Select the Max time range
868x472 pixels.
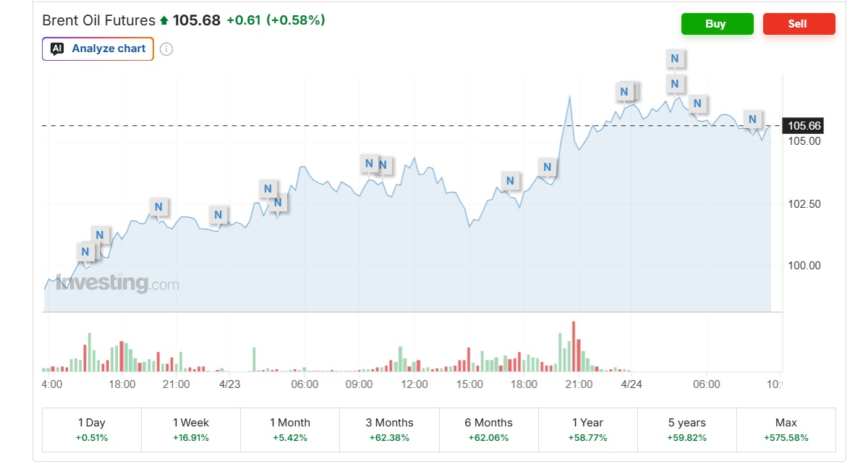pyautogui.click(x=786, y=430)
